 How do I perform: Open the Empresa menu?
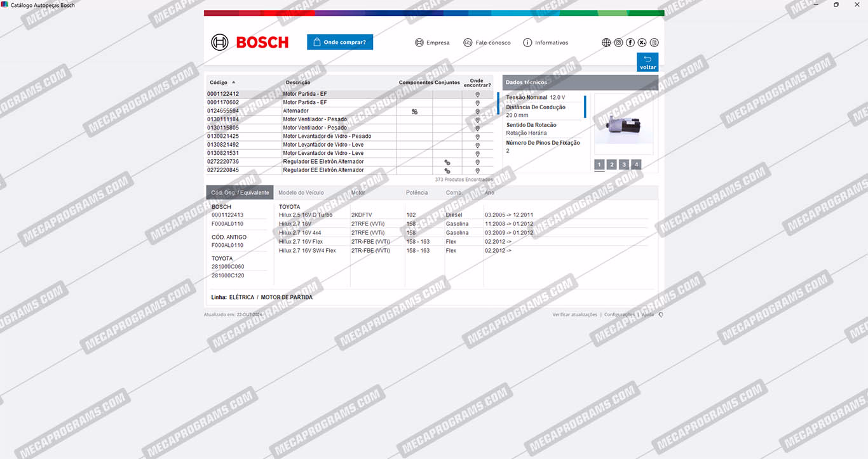[432, 43]
